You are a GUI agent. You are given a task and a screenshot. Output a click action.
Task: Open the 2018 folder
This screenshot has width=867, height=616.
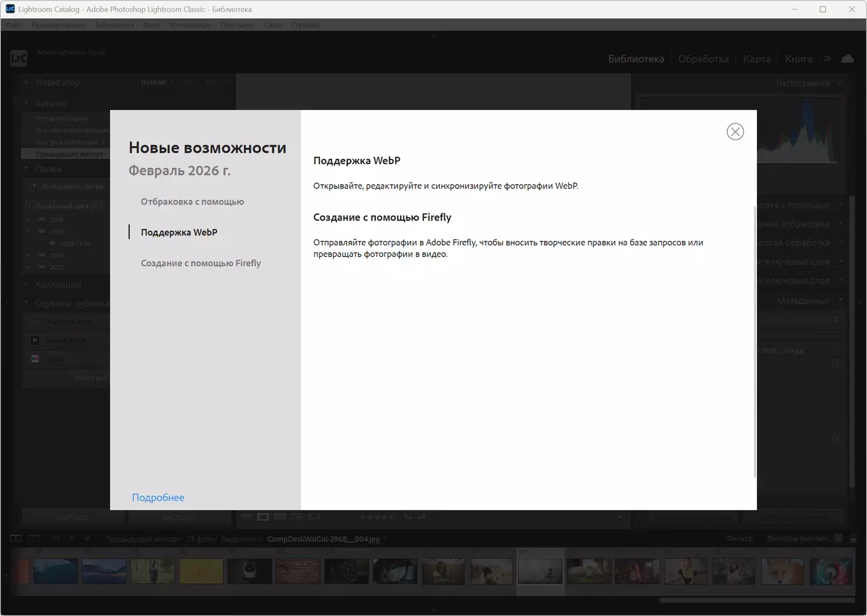(56, 220)
